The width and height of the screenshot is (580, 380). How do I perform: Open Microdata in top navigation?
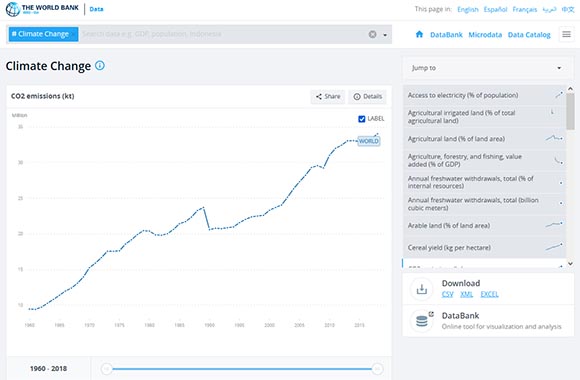coord(485,35)
